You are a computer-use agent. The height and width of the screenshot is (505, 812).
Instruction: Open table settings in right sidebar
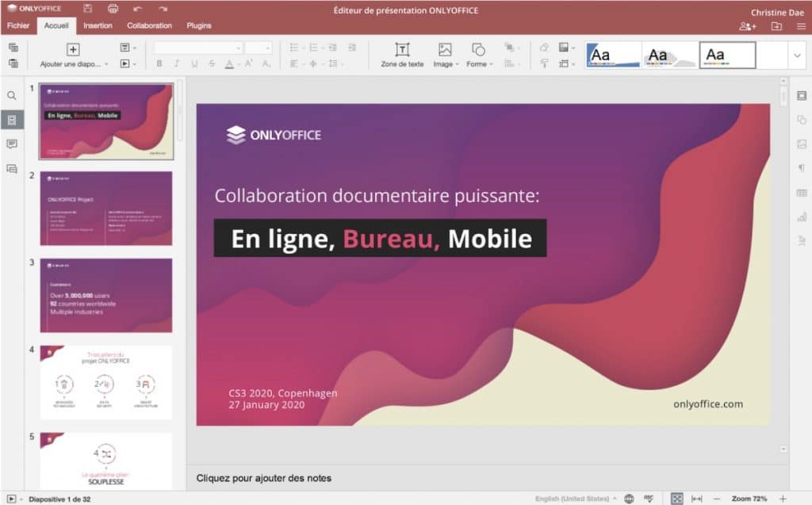(x=802, y=193)
